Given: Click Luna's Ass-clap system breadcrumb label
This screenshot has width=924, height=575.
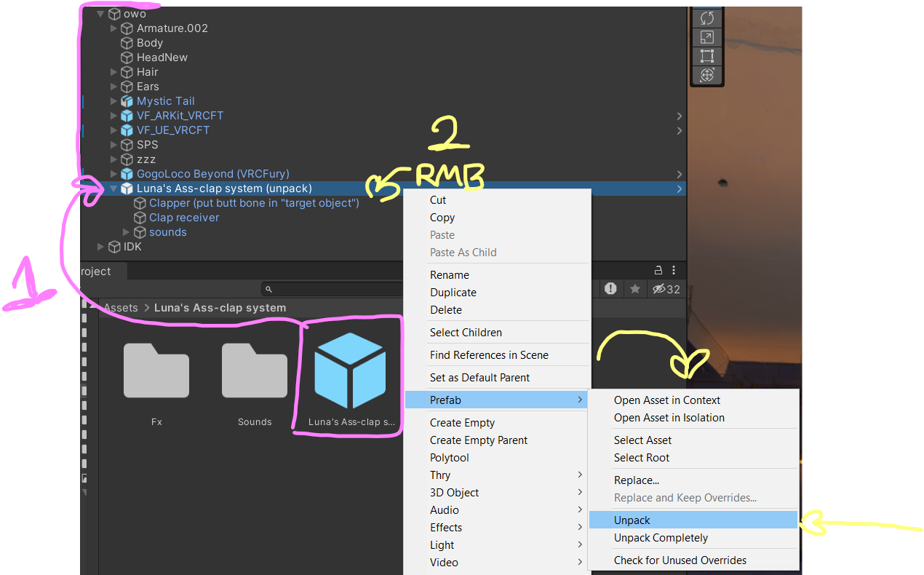Looking at the screenshot, I should pos(220,308).
